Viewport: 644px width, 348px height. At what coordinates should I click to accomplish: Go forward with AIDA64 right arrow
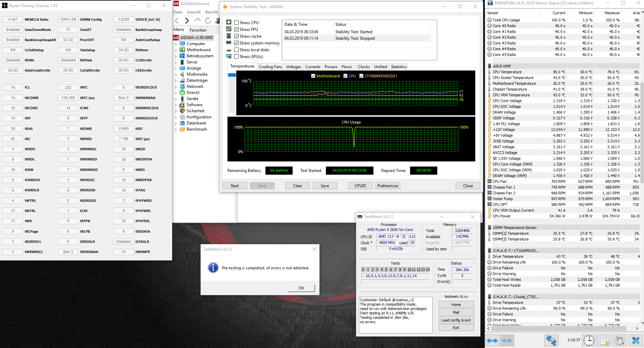187,21
